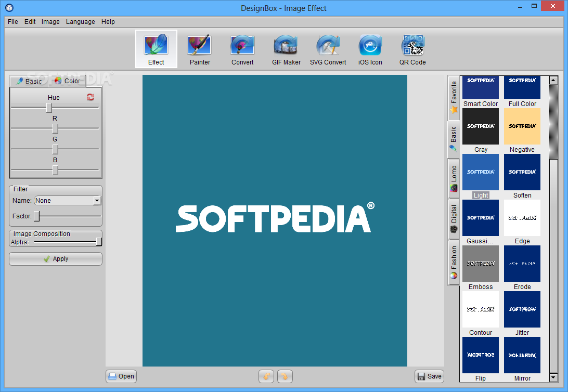
Task: Apply the Gaussian blur effect thumbnail
Action: [480, 218]
